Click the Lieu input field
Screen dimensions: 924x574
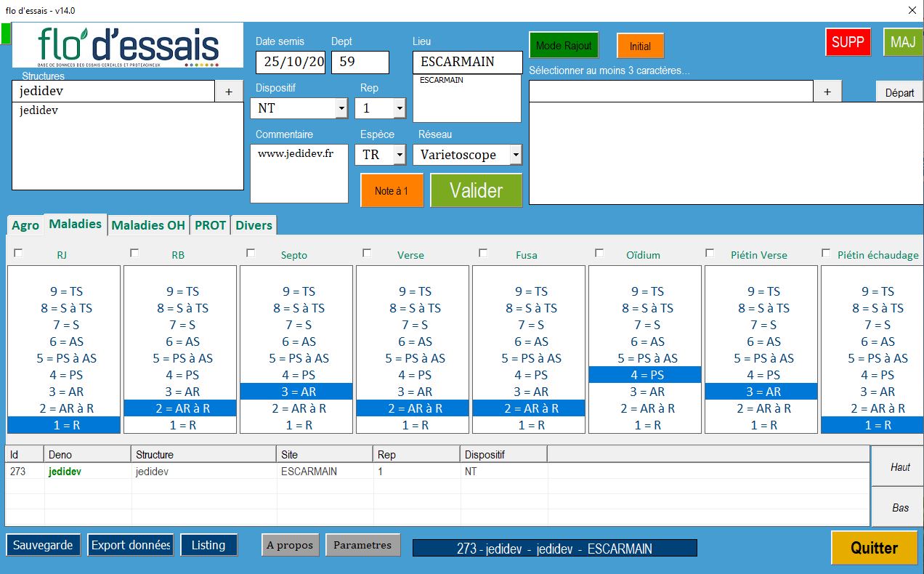coord(467,62)
